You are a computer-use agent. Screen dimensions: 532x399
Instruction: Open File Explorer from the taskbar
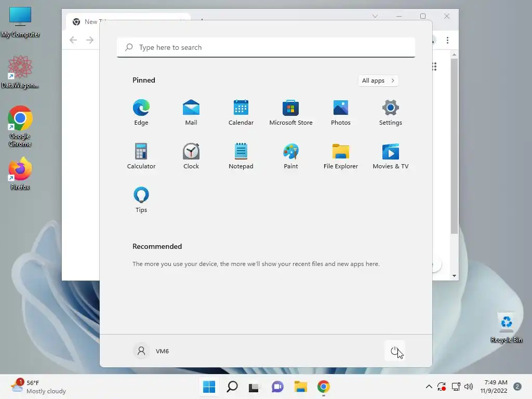click(x=301, y=387)
